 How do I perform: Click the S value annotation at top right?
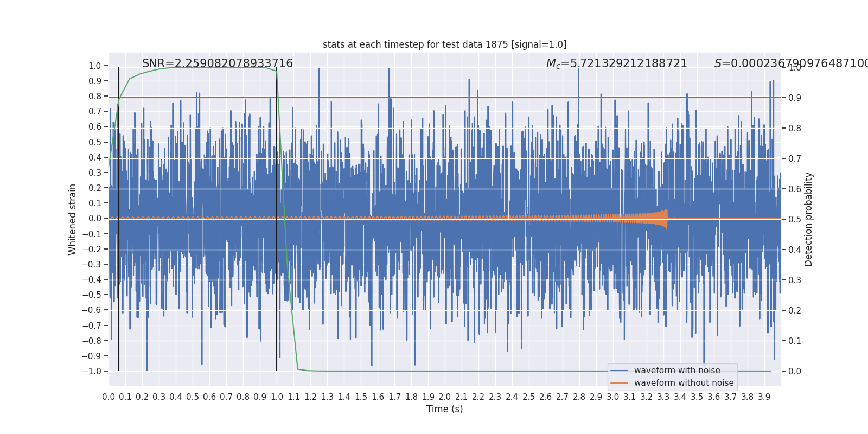791,63
